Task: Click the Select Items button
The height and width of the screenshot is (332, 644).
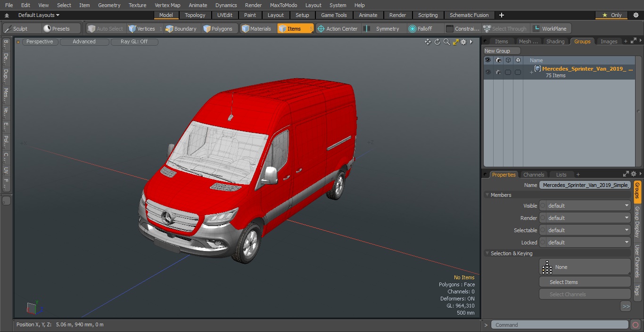Action: (x=585, y=282)
